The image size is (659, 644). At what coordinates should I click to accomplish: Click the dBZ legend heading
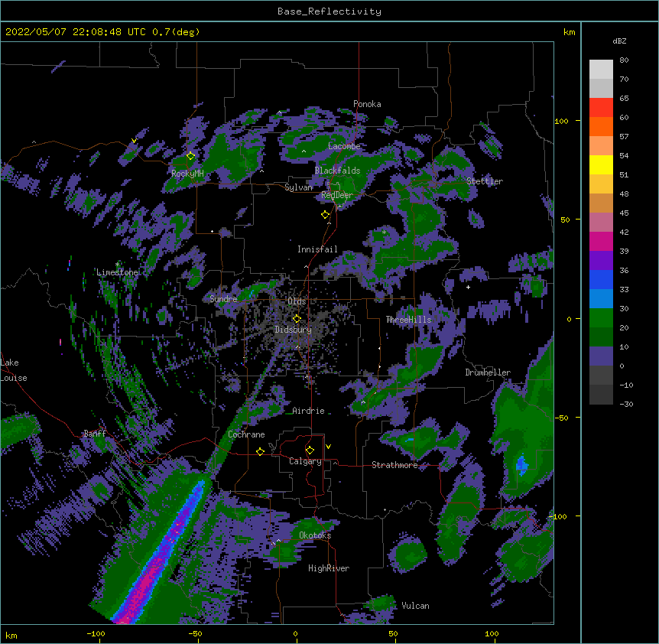(x=619, y=41)
